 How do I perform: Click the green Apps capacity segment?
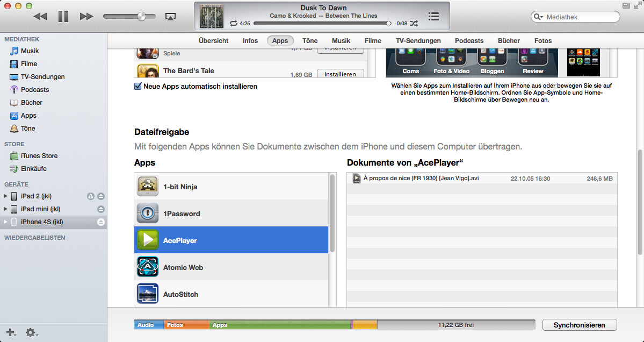tap(280, 325)
